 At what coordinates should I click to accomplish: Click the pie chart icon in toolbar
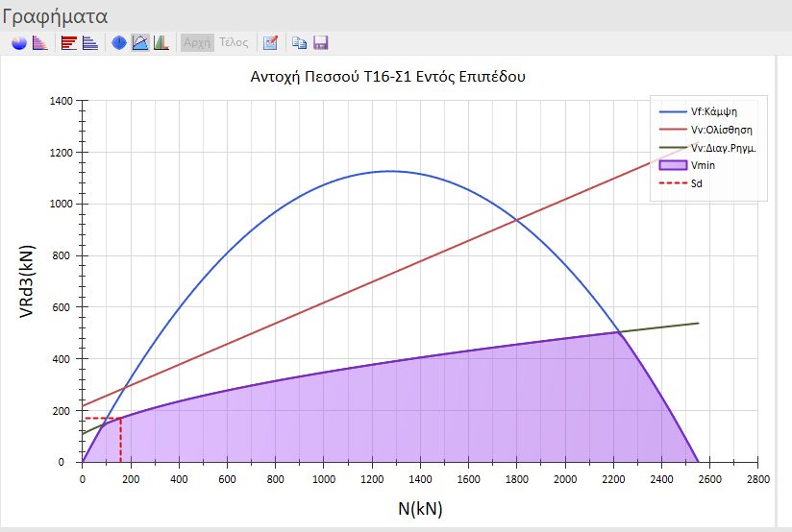point(18,43)
